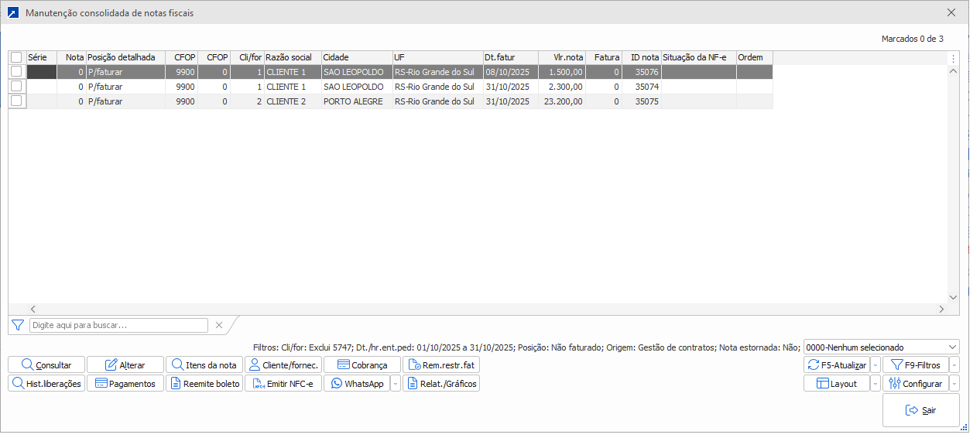Select the 23.200,00 value cell
The width and height of the screenshot is (980, 438).
click(x=562, y=101)
